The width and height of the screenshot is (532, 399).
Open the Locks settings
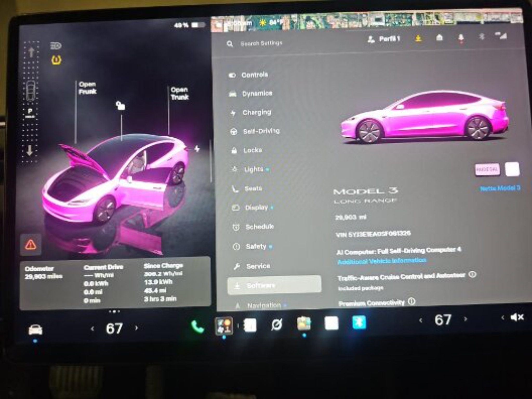[247, 150]
